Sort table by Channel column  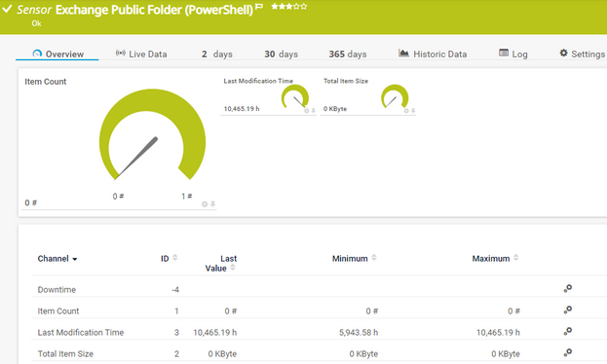click(57, 258)
